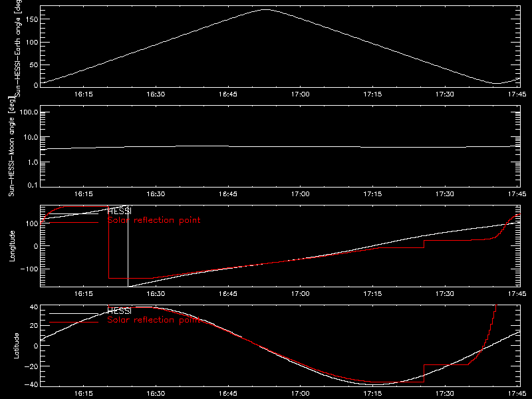Click 16:45 label under Longitude plot

click(x=228, y=294)
